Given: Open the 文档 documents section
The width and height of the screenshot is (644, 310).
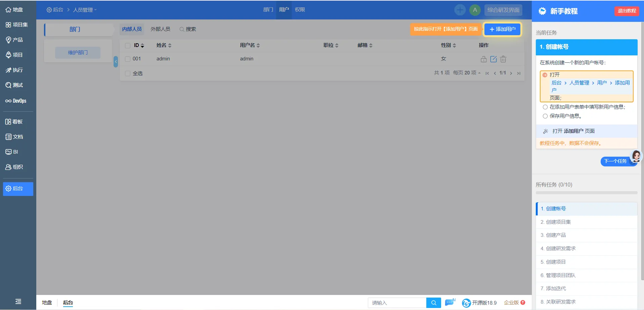Looking at the screenshot, I should pyautogui.click(x=14, y=137).
